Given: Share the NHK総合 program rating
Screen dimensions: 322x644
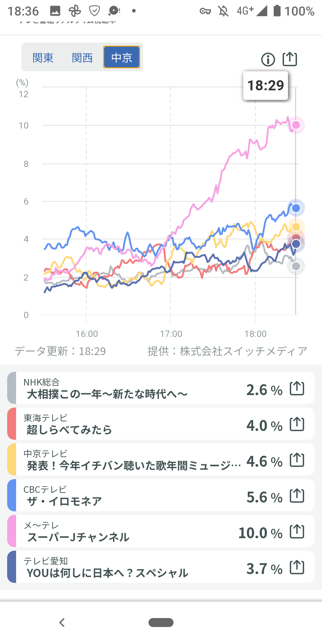Looking at the screenshot, I should [297, 388].
